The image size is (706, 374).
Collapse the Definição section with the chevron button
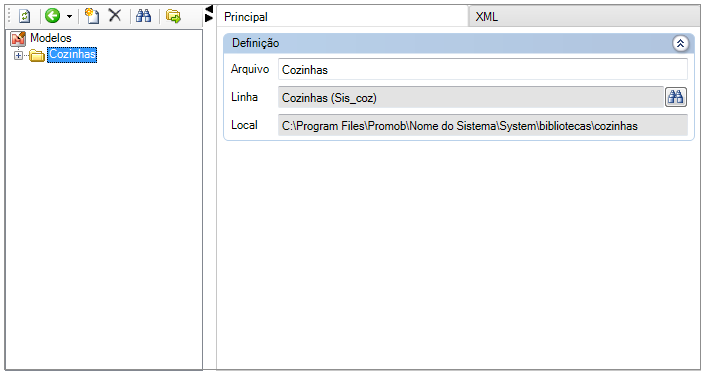pyautogui.click(x=680, y=43)
